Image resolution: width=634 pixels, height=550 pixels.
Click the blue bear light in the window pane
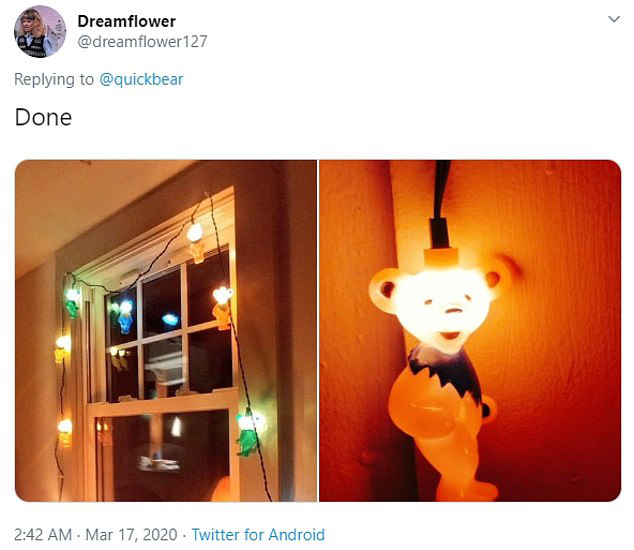125,317
